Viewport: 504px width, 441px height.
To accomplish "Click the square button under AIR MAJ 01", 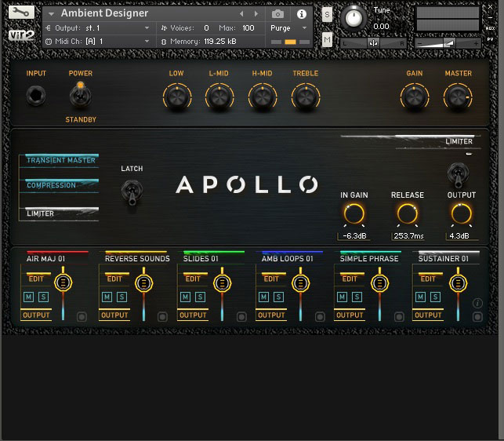I will (82, 317).
